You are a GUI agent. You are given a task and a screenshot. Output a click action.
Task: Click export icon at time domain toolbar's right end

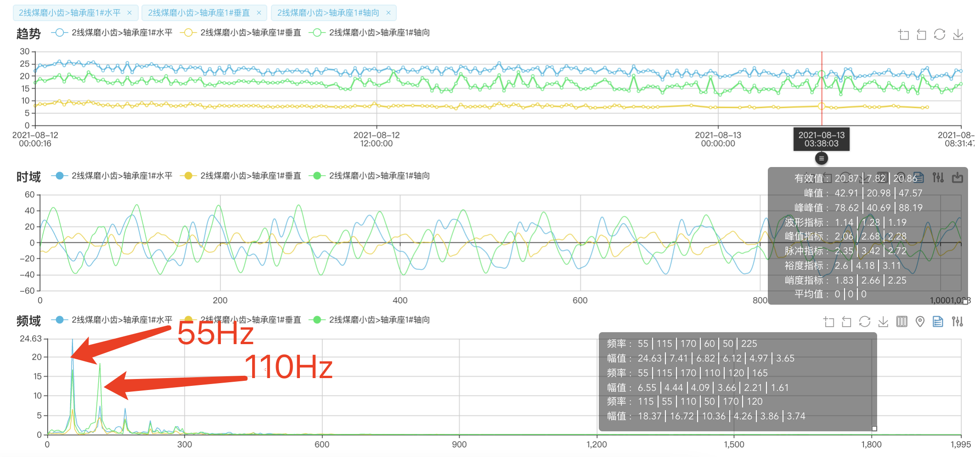click(957, 178)
